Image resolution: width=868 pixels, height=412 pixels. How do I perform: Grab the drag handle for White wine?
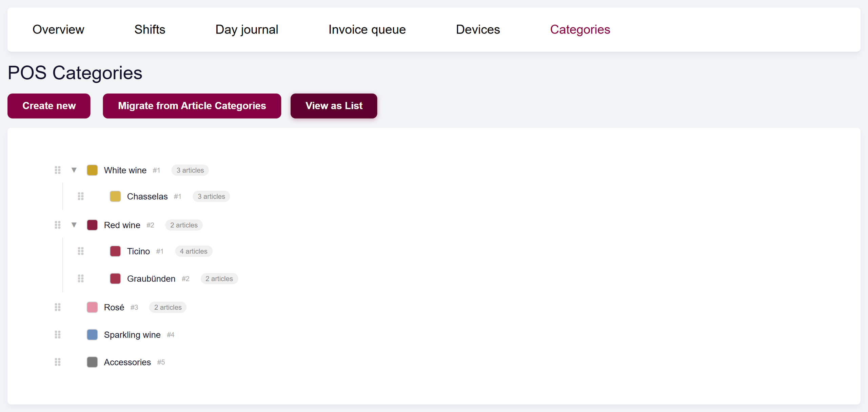click(x=58, y=170)
